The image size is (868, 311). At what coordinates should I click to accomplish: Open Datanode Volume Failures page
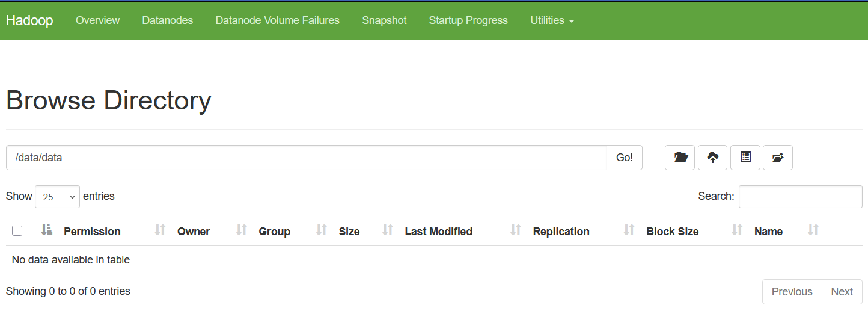[277, 20]
